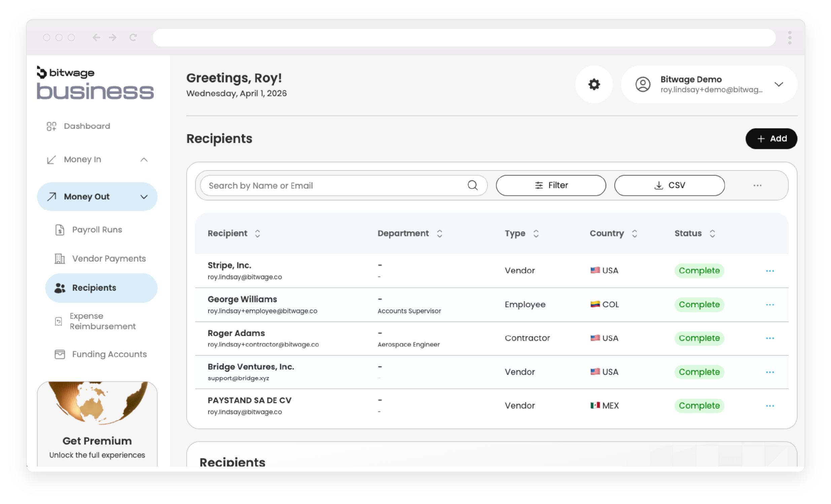The image size is (831, 504).
Task: Click Complete status badge for Roger Adams
Action: point(699,338)
